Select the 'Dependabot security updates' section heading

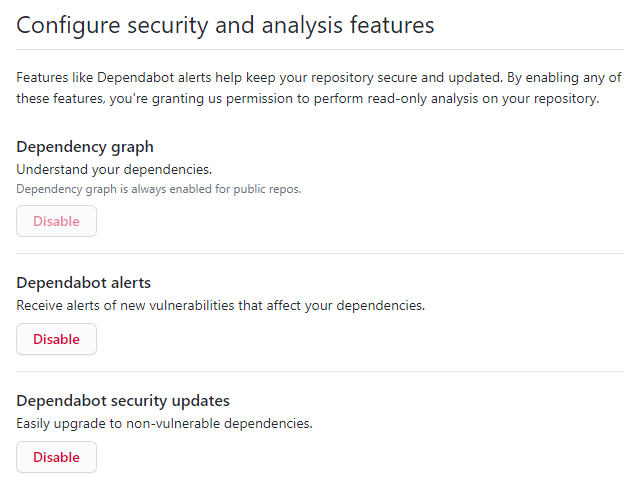pyautogui.click(x=123, y=401)
